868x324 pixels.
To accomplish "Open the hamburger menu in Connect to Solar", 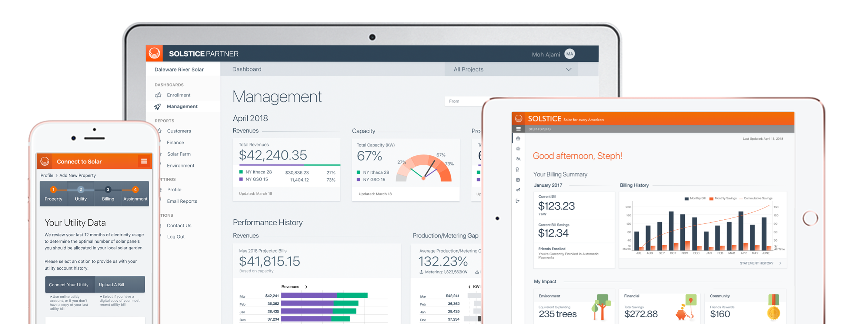I will click(144, 161).
